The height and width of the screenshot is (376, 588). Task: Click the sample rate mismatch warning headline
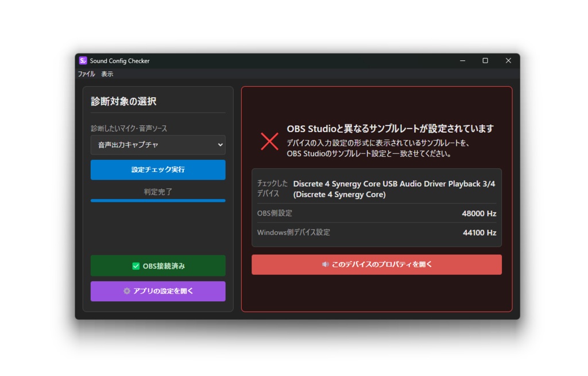(x=390, y=129)
